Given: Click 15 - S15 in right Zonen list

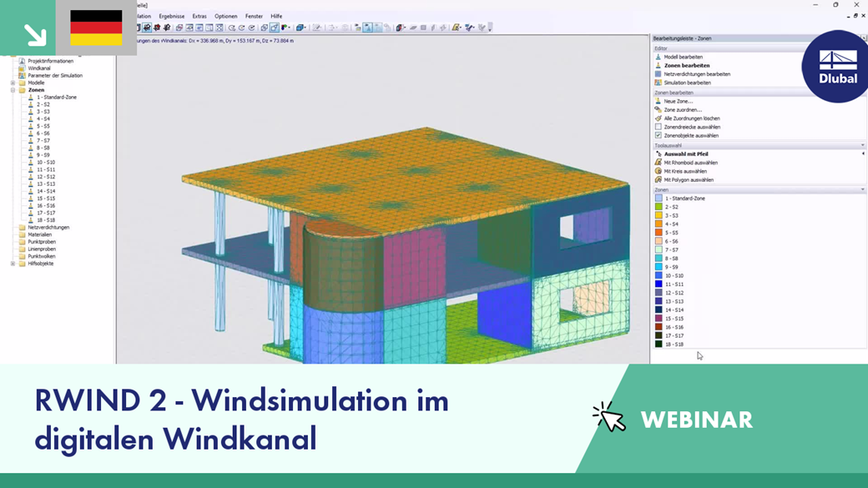Looking at the screenshot, I should click(674, 318).
